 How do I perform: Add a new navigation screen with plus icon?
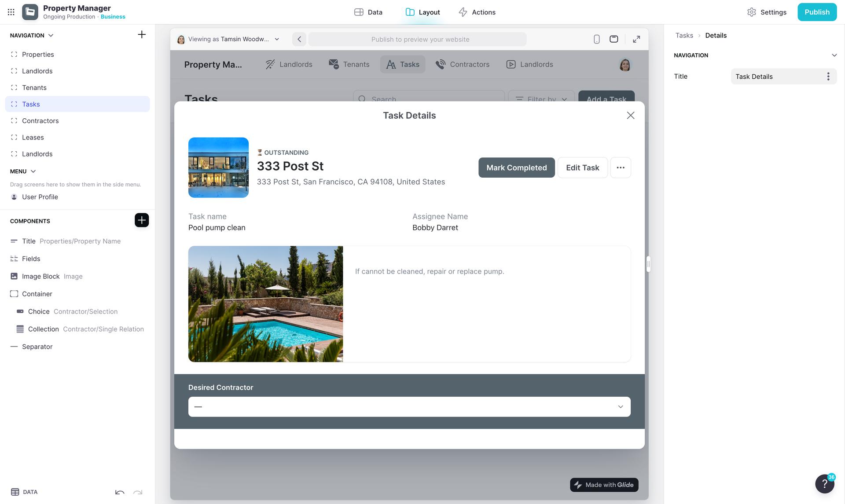[x=142, y=35]
